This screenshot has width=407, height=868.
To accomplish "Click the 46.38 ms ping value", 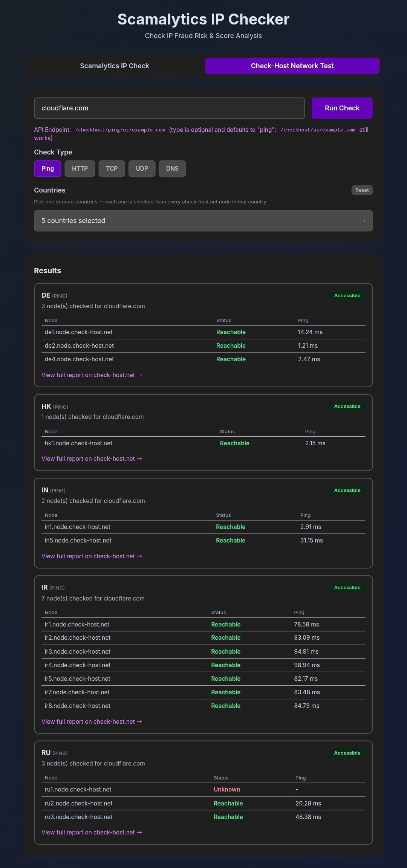I will [308, 817].
